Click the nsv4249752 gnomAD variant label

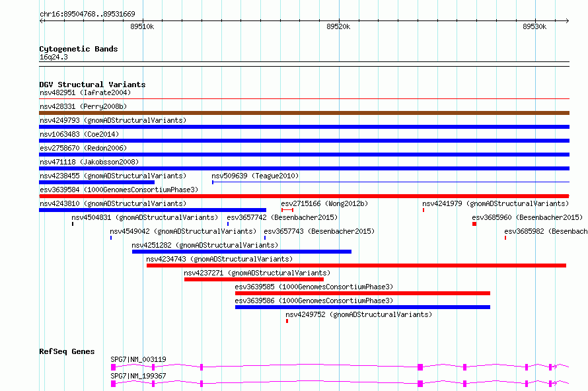(359, 314)
